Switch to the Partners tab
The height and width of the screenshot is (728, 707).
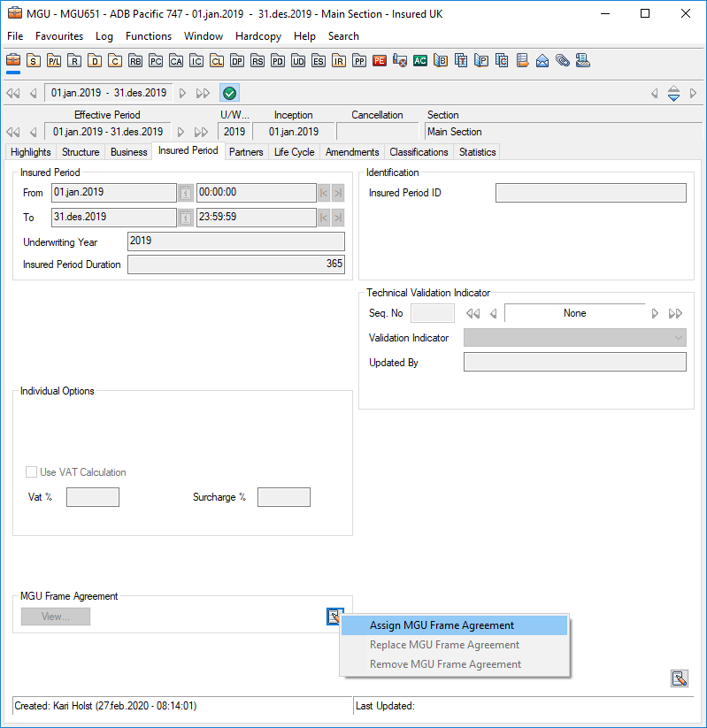246,152
